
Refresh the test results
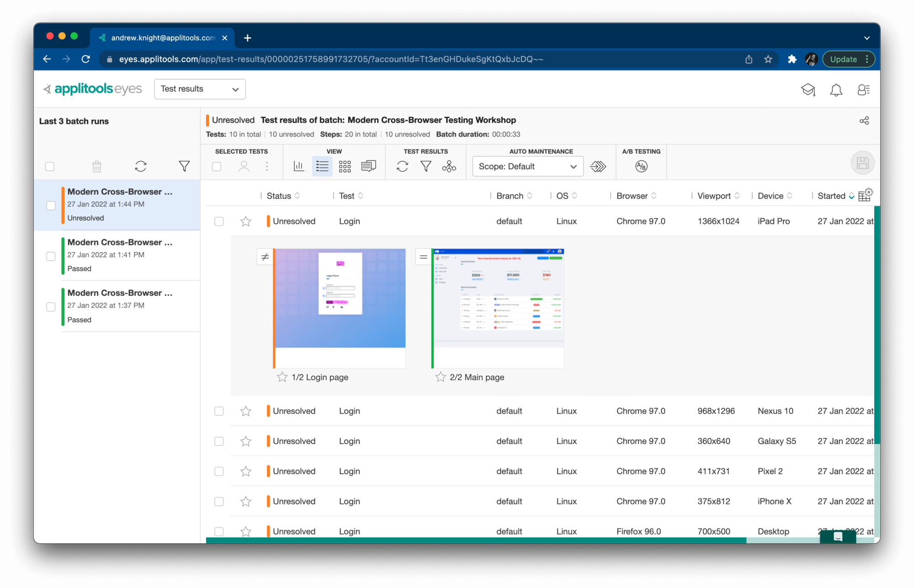403,166
